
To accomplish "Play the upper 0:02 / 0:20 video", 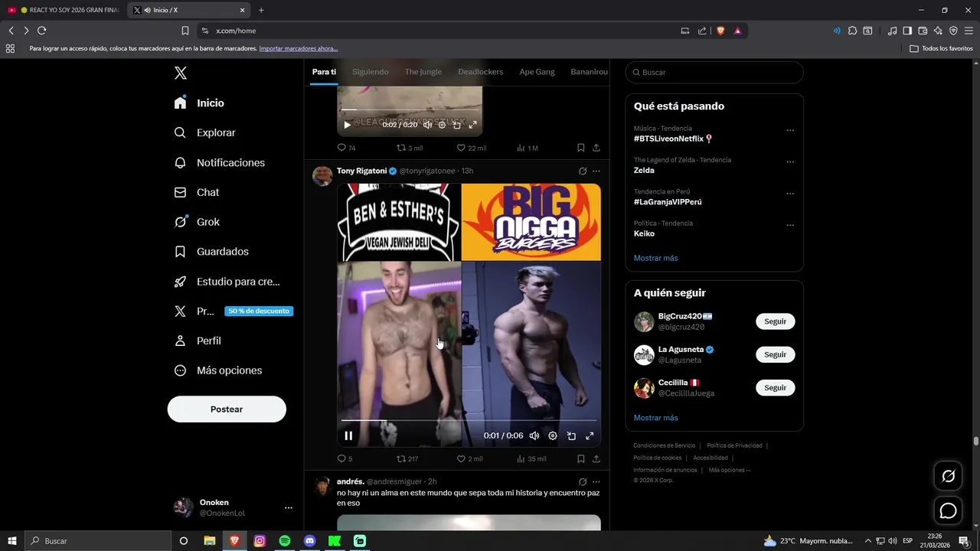I will click(347, 125).
